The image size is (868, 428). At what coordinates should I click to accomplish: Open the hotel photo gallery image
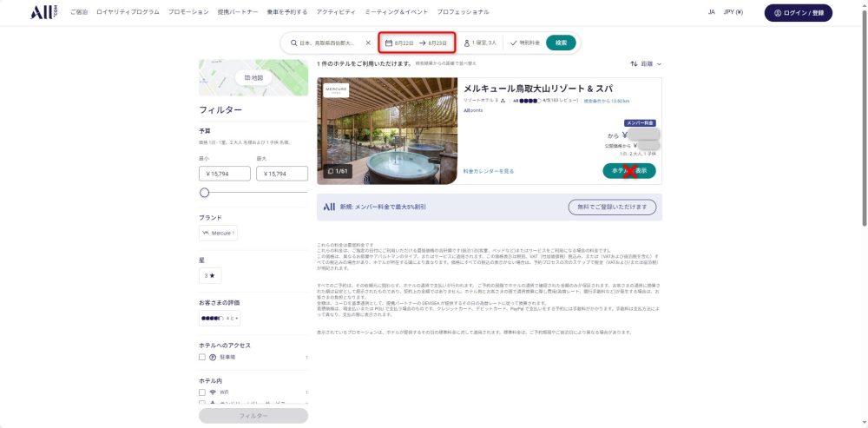pos(387,131)
